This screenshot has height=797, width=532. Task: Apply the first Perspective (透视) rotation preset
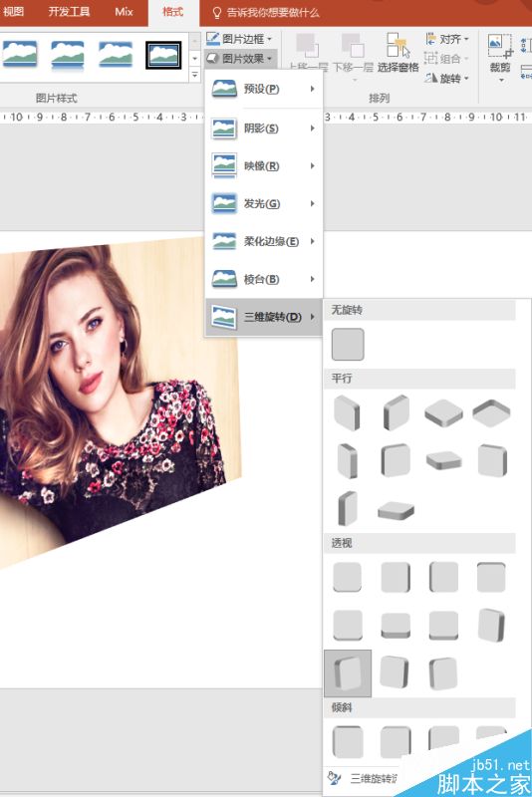(x=348, y=577)
